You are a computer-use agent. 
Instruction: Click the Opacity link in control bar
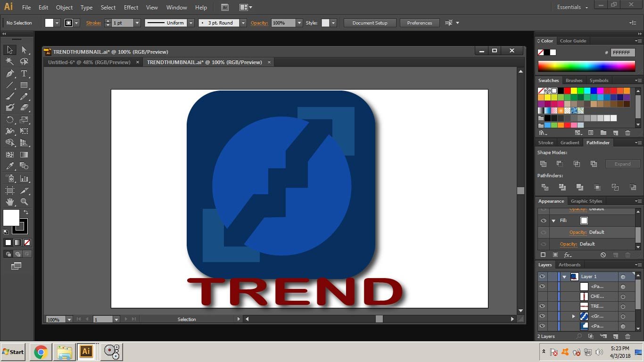(259, 23)
